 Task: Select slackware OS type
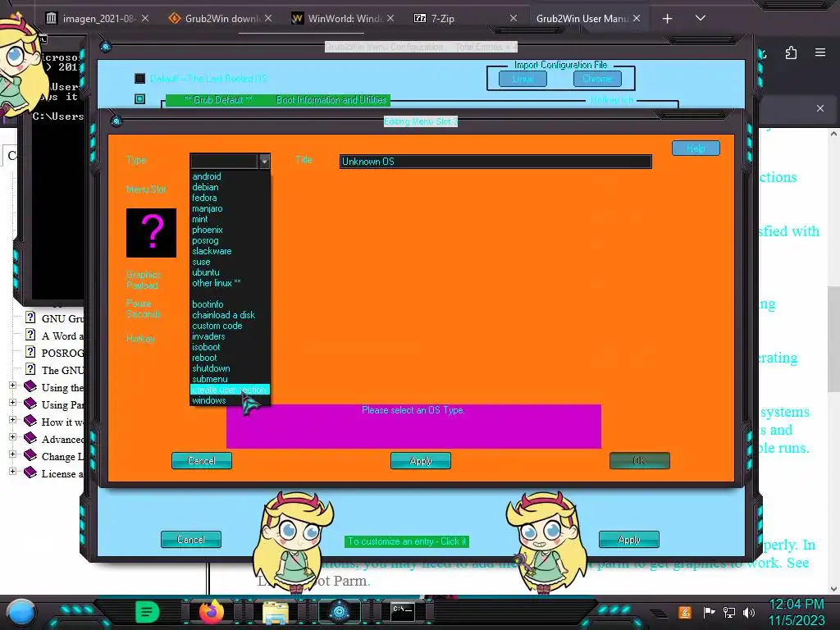[x=212, y=251]
